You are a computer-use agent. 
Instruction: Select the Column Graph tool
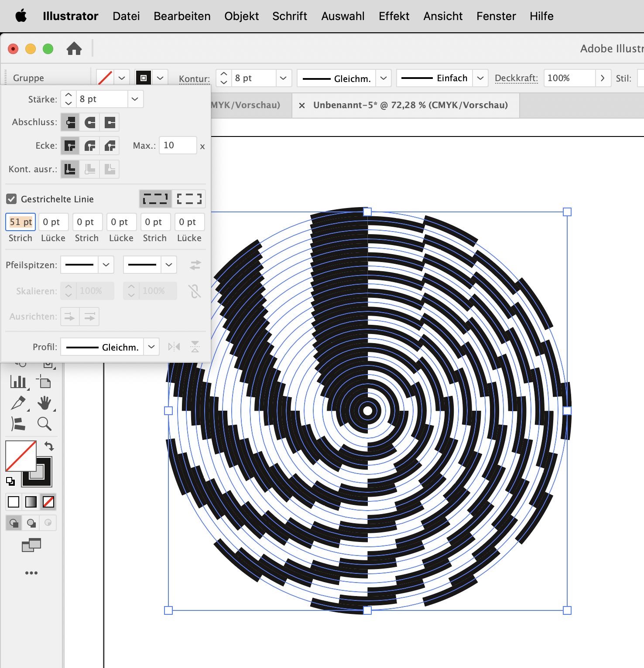18,382
